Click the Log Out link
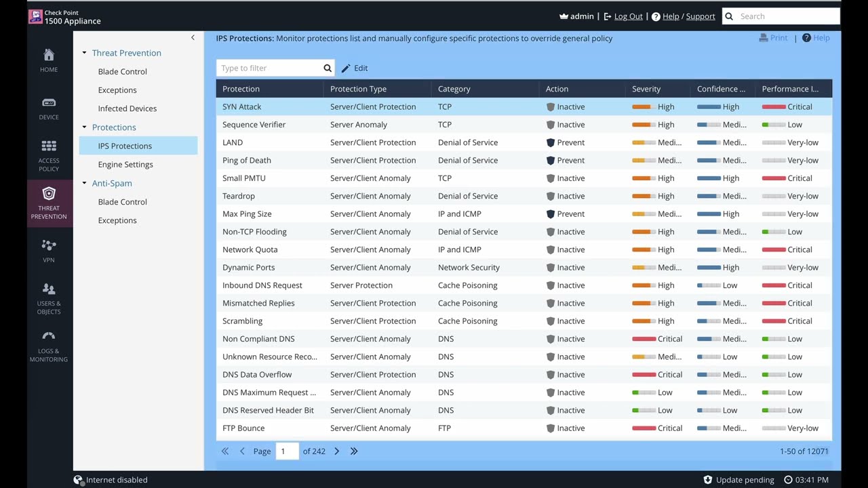The width and height of the screenshot is (868, 488). point(629,16)
